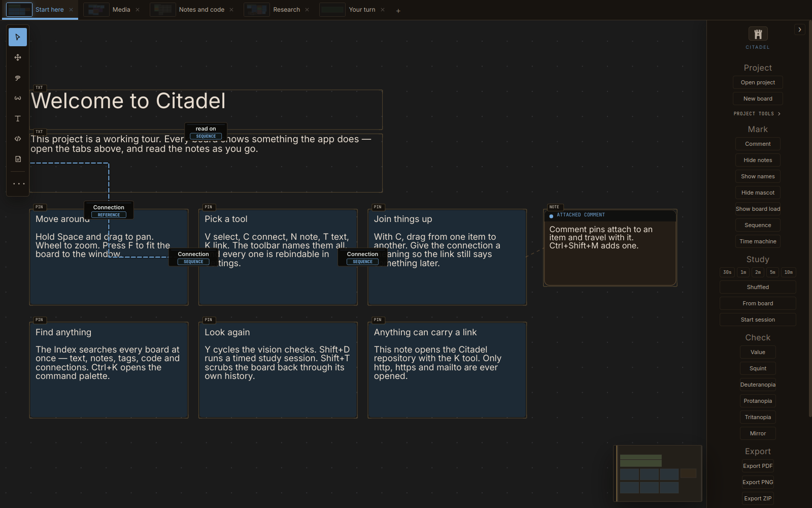Viewport: 812px width, 508px height.
Task: Open more tools with the ellipsis icon
Action: (19, 184)
